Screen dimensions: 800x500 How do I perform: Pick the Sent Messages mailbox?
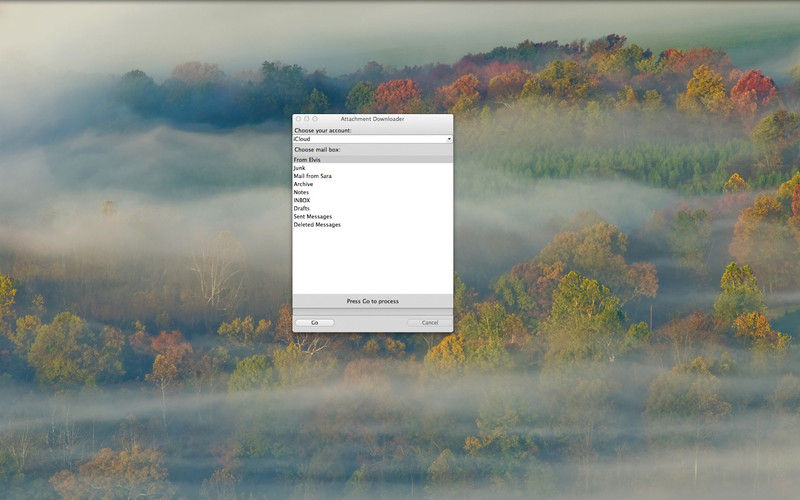click(x=313, y=216)
